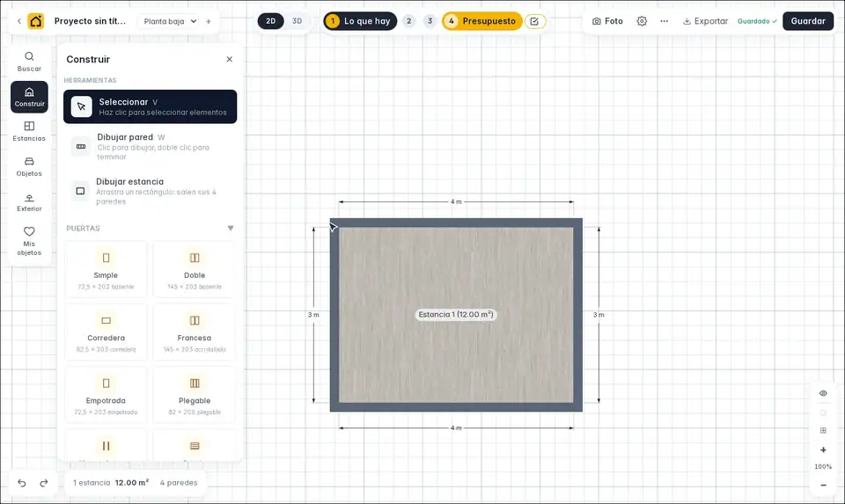Close the Construir panel
845x504 pixels.
[229, 59]
